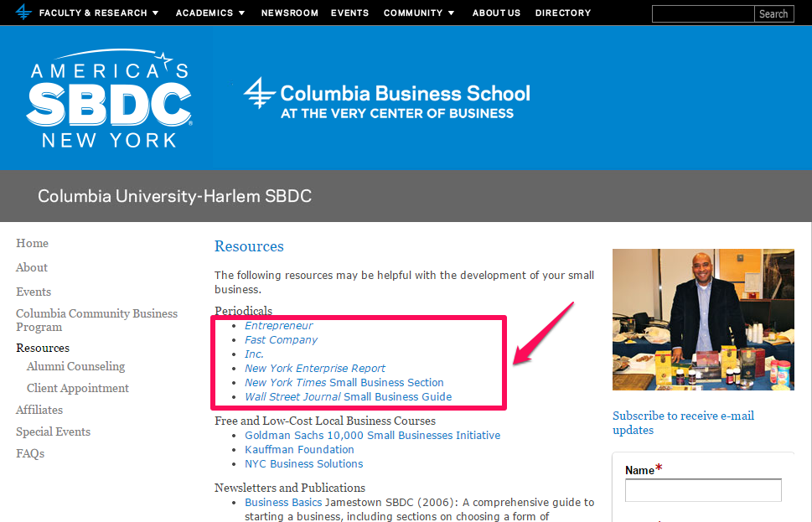
Task: Open Wall Street Journal Small Business Guide link
Action: (349, 396)
